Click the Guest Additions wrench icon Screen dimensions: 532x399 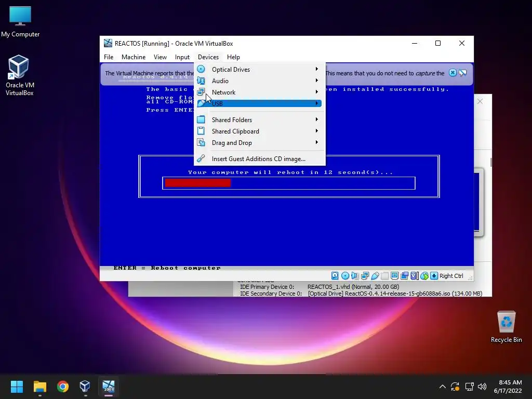[x=201, y=158]
